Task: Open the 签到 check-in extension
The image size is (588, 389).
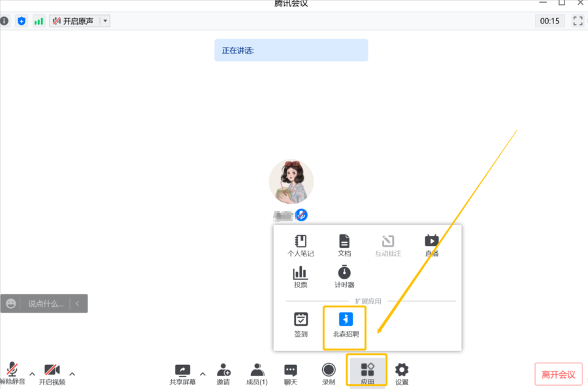Action: [301, 325]
